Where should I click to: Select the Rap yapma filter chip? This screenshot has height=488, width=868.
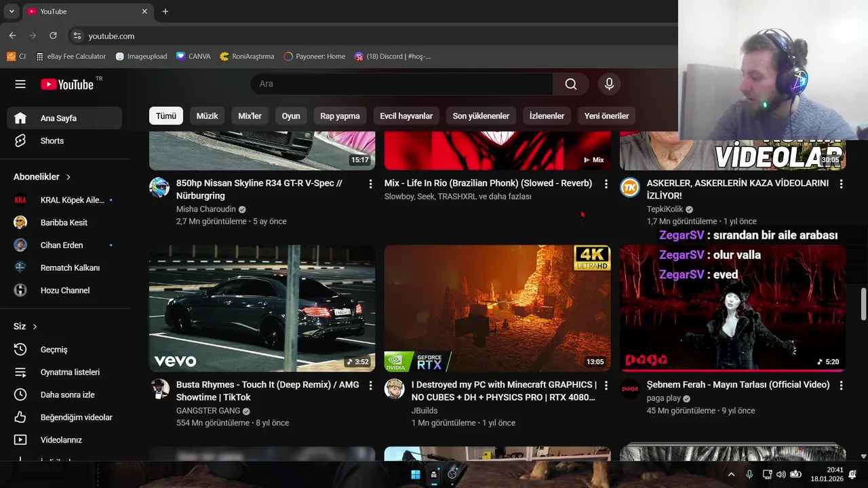(340, 116)
